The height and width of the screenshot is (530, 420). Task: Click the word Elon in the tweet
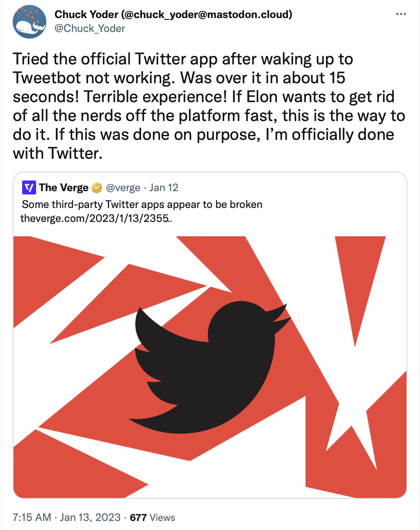point(262,96)
